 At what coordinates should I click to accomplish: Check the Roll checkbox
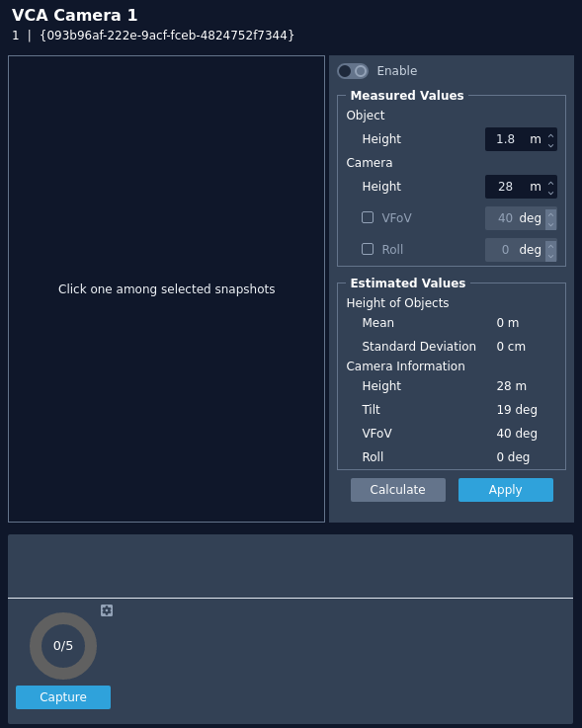pos(368,249)
